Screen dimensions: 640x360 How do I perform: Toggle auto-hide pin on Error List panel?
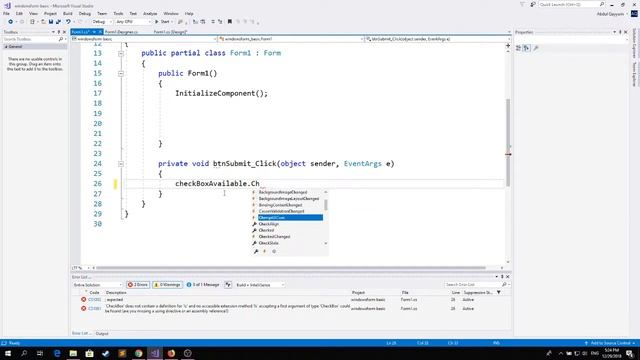pyautogui.click(x=502, y=277)
